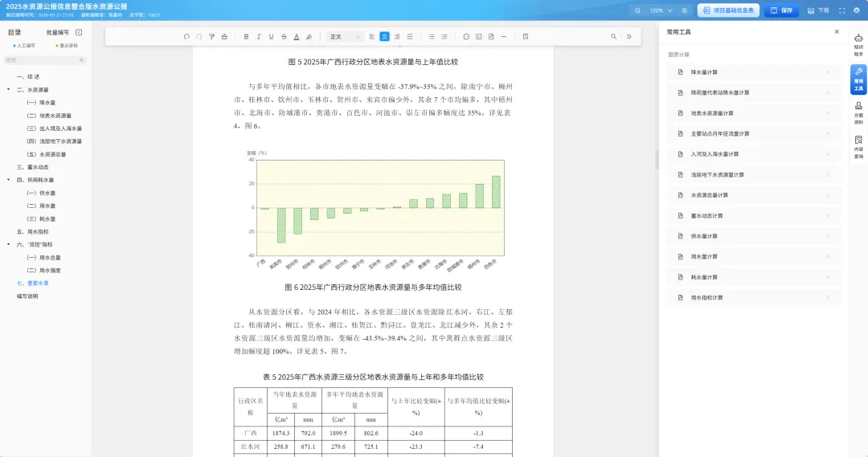Open 降雨量代表站降水量计算 tool
Image resolution: width=868 pixels, height=457 pixels.
(754, 93)
